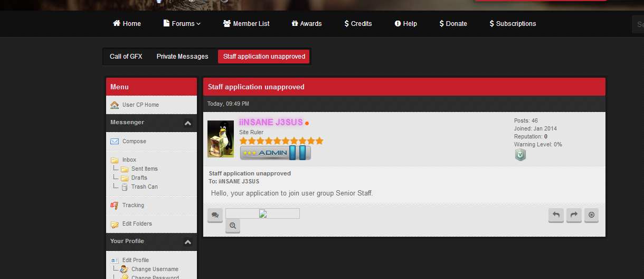Click the reply arrow button on the message

pos(556,215)
